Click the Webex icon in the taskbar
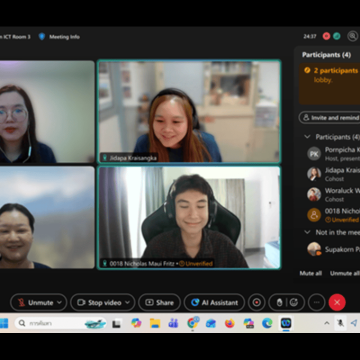The image size is (360, 360). (286, 323)
